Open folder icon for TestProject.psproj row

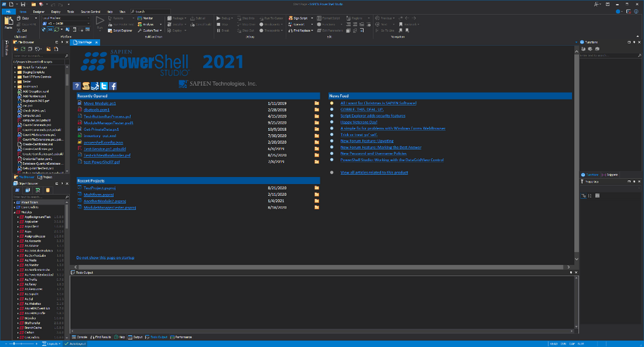pyautogui.click(x=317, y=188)
